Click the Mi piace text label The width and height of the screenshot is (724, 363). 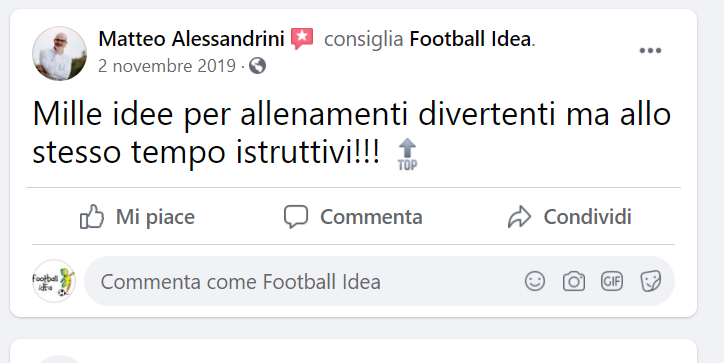pos(155,217)
